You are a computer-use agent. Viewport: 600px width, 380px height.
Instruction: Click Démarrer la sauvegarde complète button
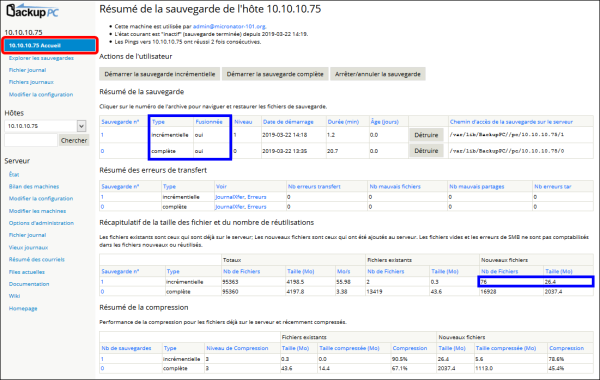tap(275, 74)
